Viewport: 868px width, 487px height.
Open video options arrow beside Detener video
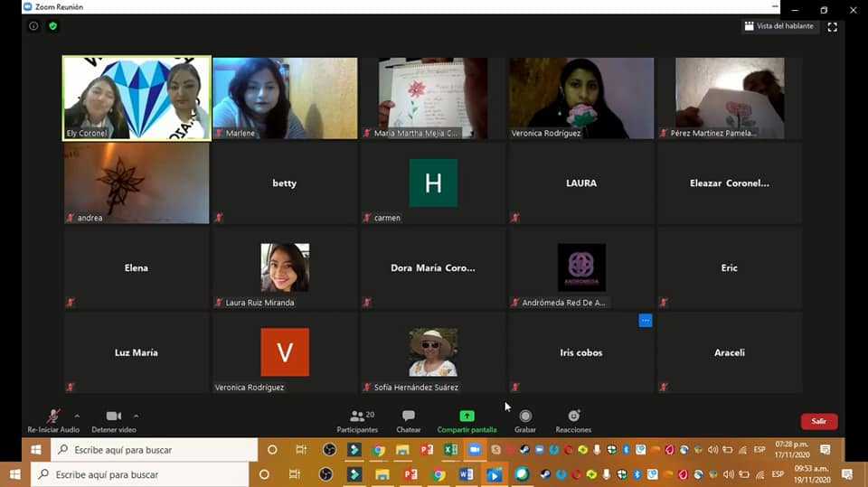(x=136, y=416)
